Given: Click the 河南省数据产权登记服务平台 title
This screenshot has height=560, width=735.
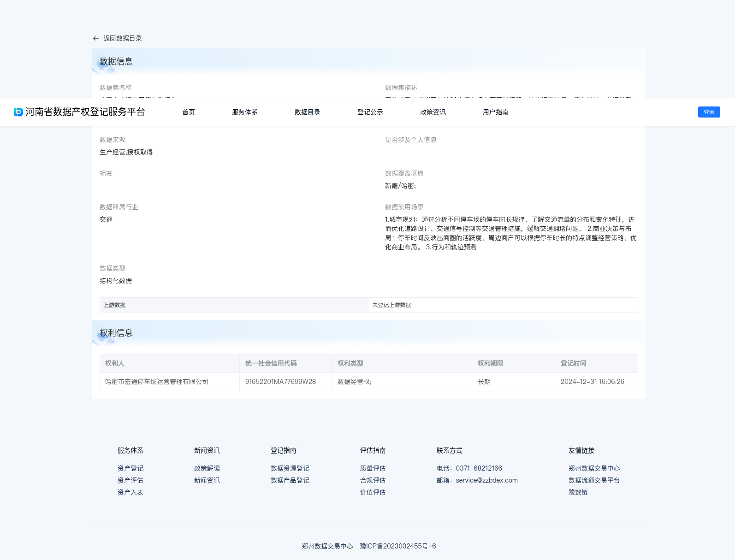Looking at the screenshot, I should [85, 112].
